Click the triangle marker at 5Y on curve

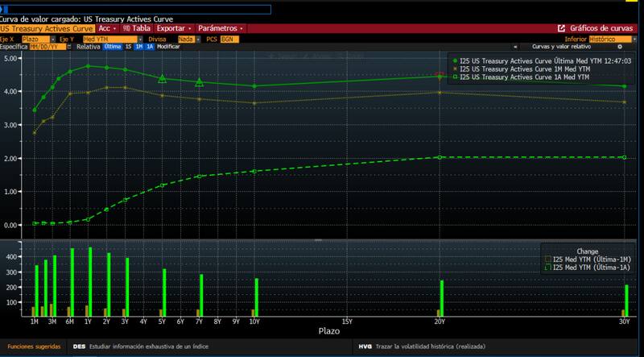(x=163, y=78)
